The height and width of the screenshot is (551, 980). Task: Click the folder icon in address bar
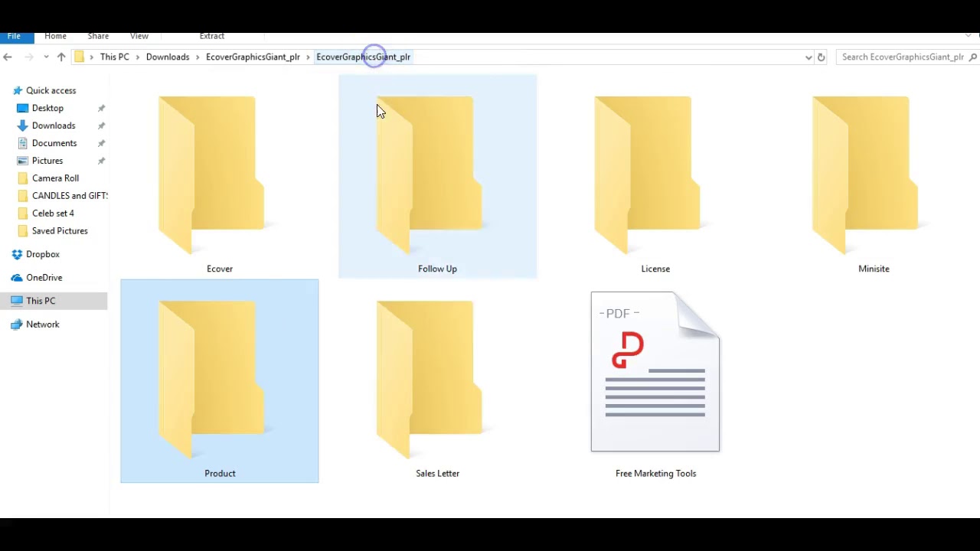point(79,57)
